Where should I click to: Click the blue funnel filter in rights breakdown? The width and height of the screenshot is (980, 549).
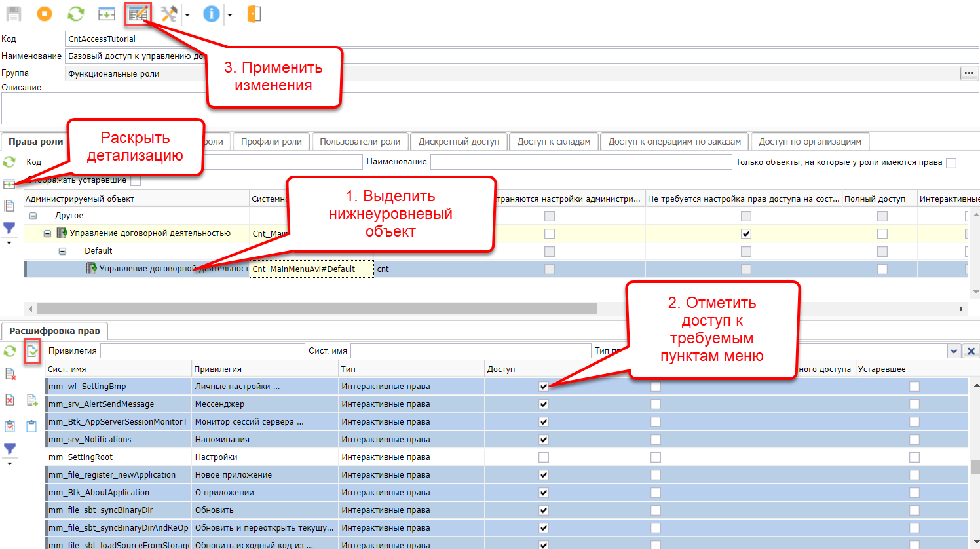(x=10, y=449)
